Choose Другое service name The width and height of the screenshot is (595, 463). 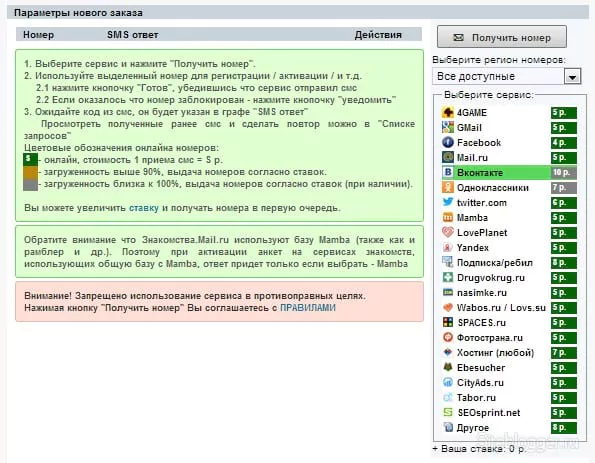click(473, 428)
